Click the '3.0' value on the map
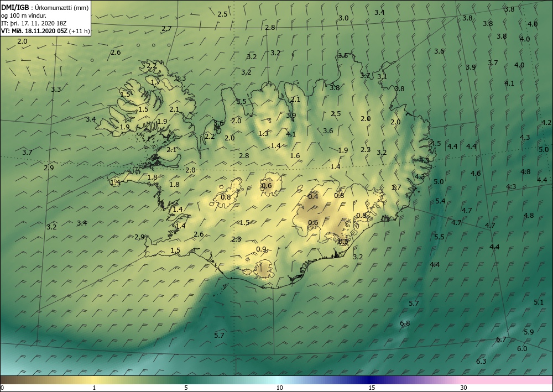 [x=343, y=18]
